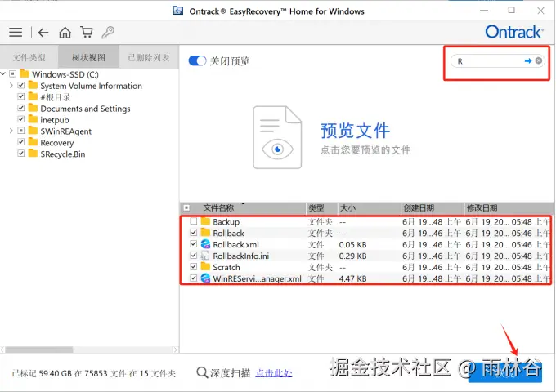Click the Rollback.xml file name

tap(235, 244)
